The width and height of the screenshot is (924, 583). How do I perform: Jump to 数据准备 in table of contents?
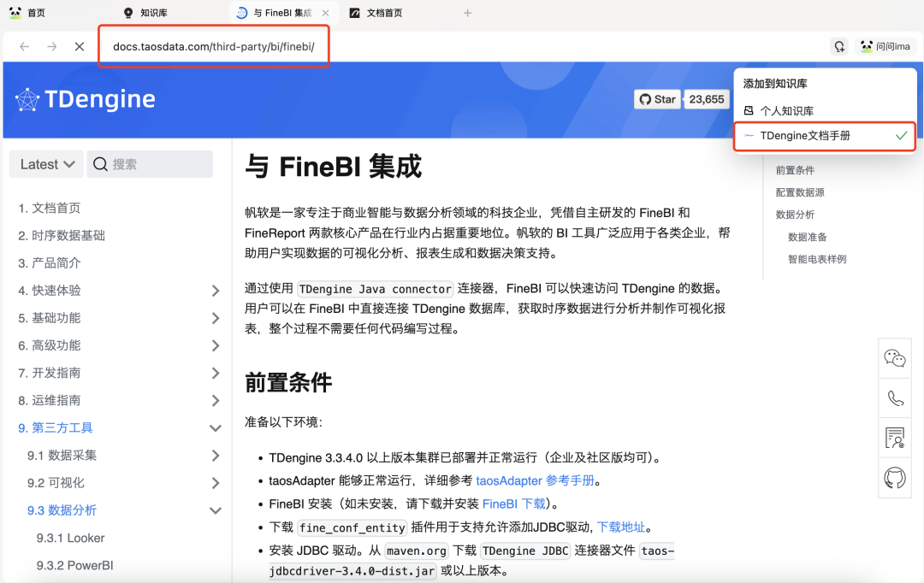[808, 237]
